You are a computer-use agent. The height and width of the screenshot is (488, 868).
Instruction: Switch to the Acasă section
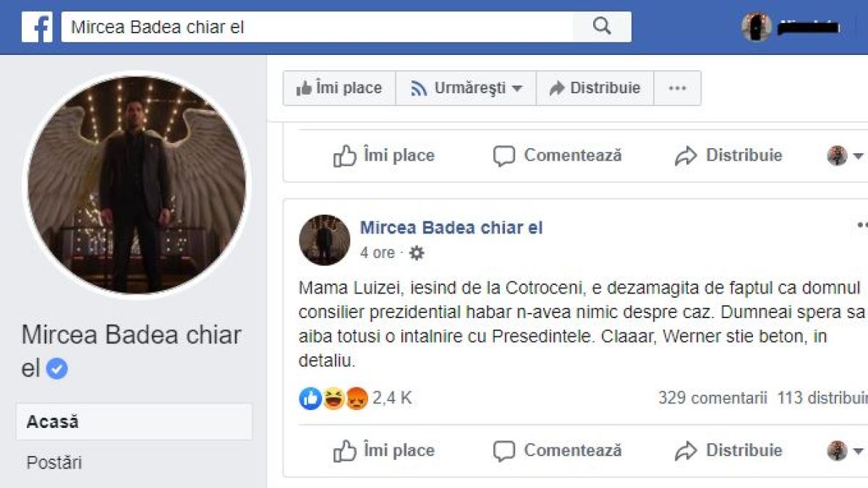[x=54, y=421]
